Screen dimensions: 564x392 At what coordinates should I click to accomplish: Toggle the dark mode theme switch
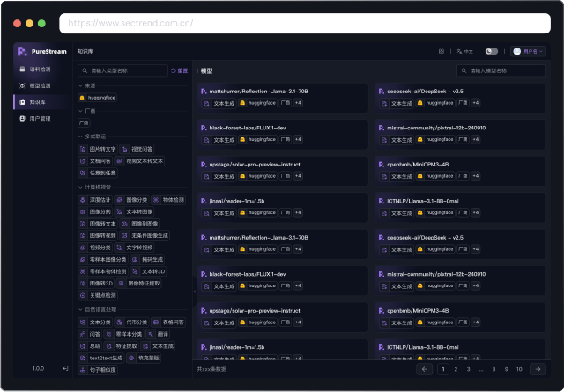tap(491, 52)
